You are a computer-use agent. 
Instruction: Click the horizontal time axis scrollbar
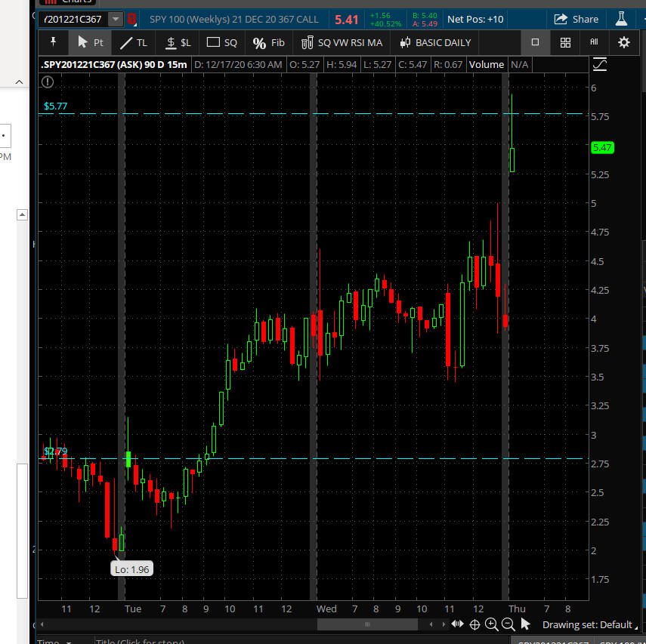(368, 624)
